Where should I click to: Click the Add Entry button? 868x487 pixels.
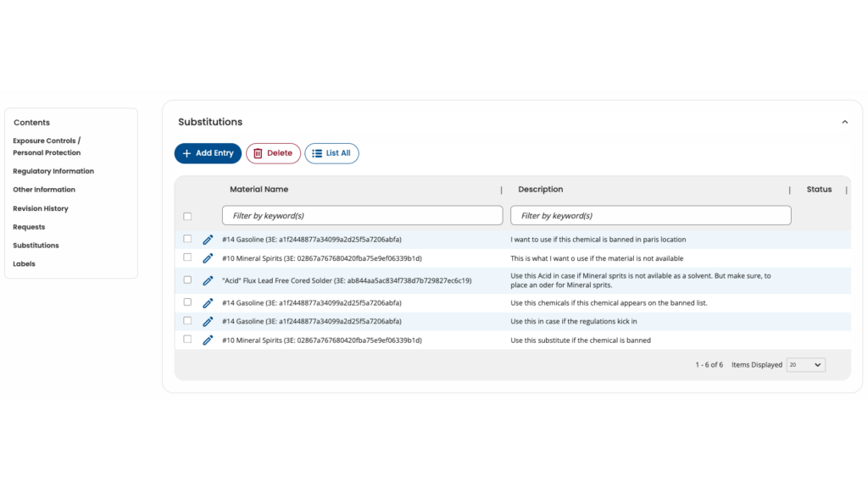(208, 153)
